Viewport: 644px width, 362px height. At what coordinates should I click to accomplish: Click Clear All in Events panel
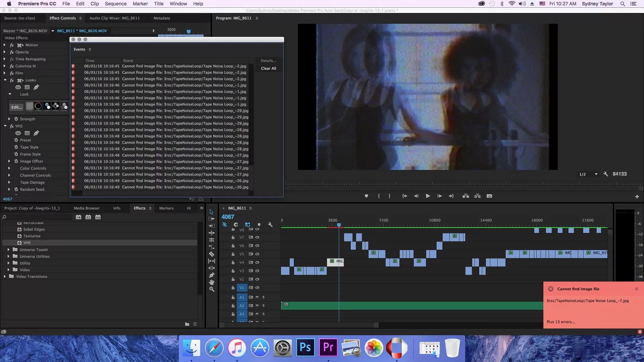268,68
